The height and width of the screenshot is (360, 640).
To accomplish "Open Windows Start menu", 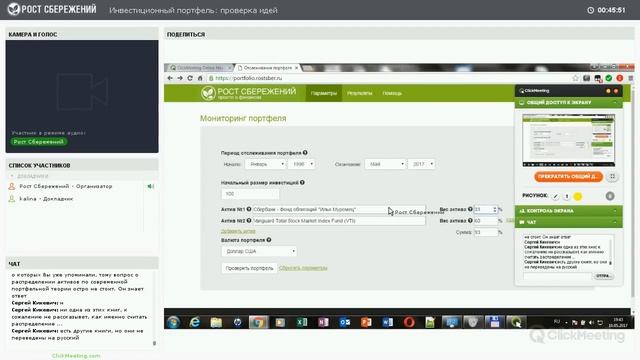I will pos(173,322).
